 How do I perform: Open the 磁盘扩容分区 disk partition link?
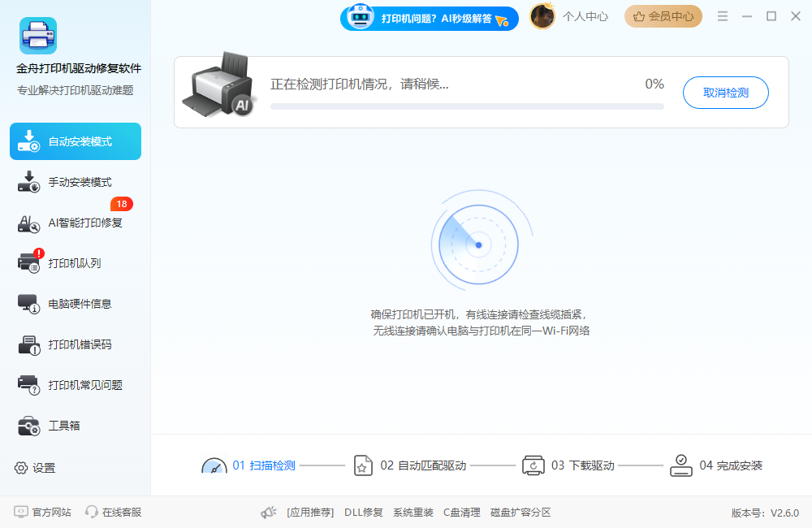coord(522,513)
